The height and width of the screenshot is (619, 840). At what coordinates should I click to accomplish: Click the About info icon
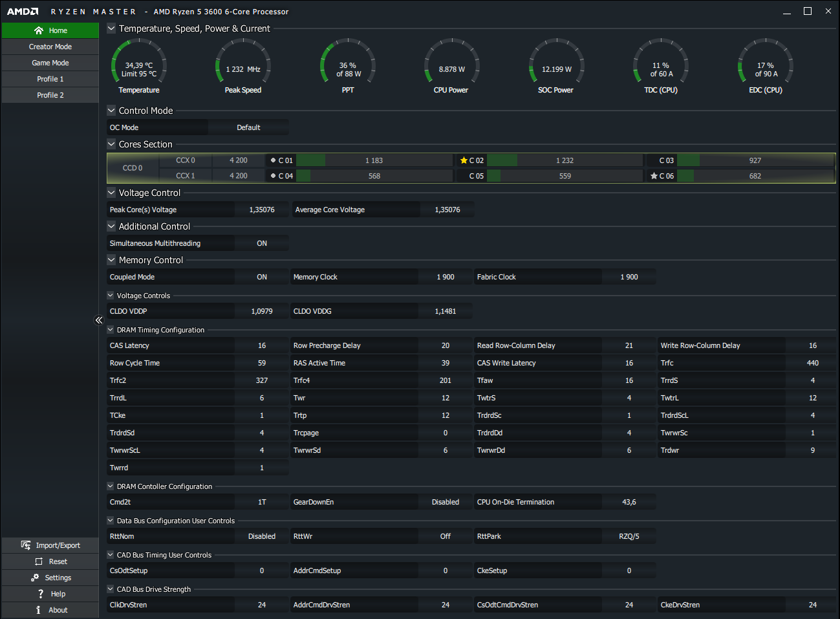click(38, 610)
